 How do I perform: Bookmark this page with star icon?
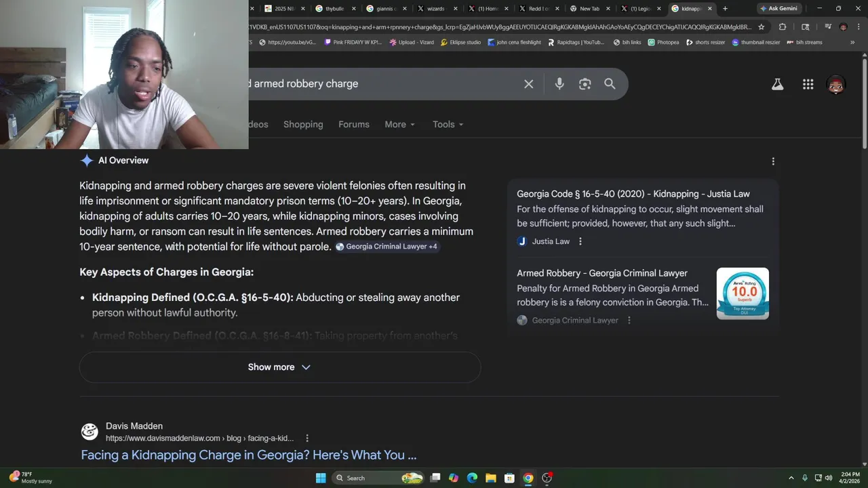point(761,27)
